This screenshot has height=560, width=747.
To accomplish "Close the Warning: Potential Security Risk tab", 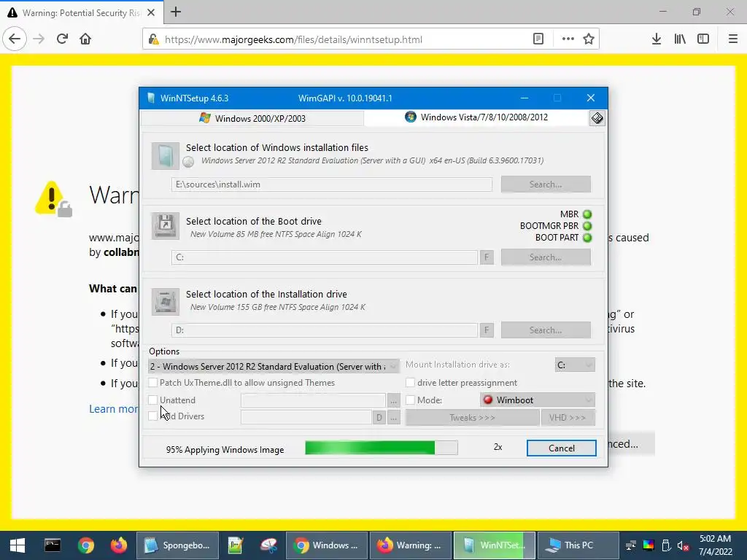I will coord(151,13).
